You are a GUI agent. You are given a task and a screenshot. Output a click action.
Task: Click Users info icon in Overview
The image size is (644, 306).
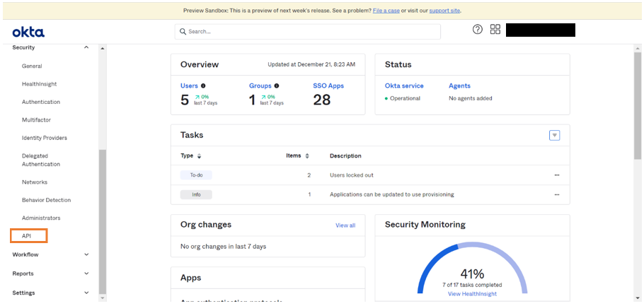[x=203, y=86]
